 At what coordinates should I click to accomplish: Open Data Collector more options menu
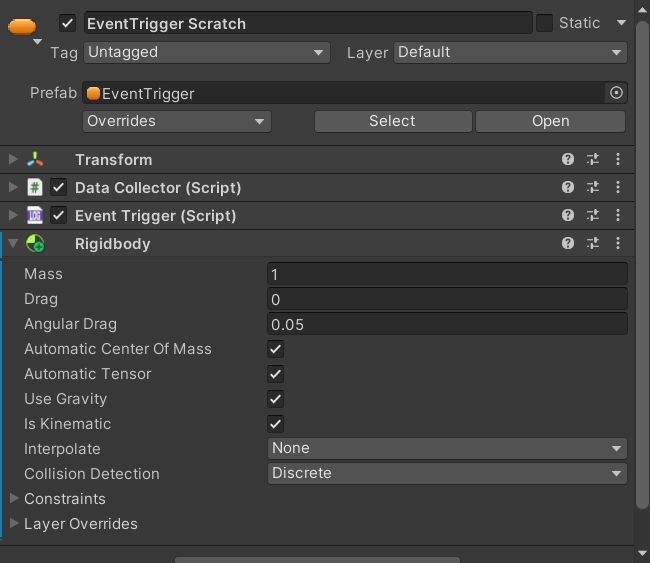[x=618, y=187]
